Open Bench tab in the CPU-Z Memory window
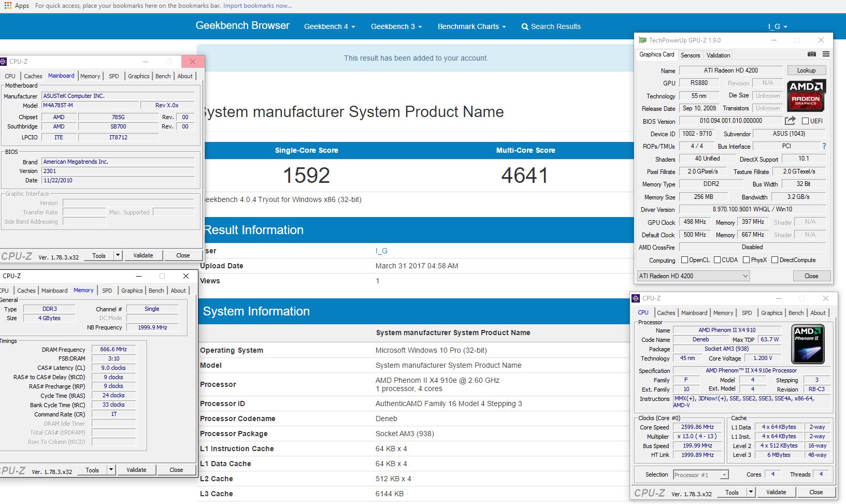This screenshot has width=846, height=504. (156, 291)
